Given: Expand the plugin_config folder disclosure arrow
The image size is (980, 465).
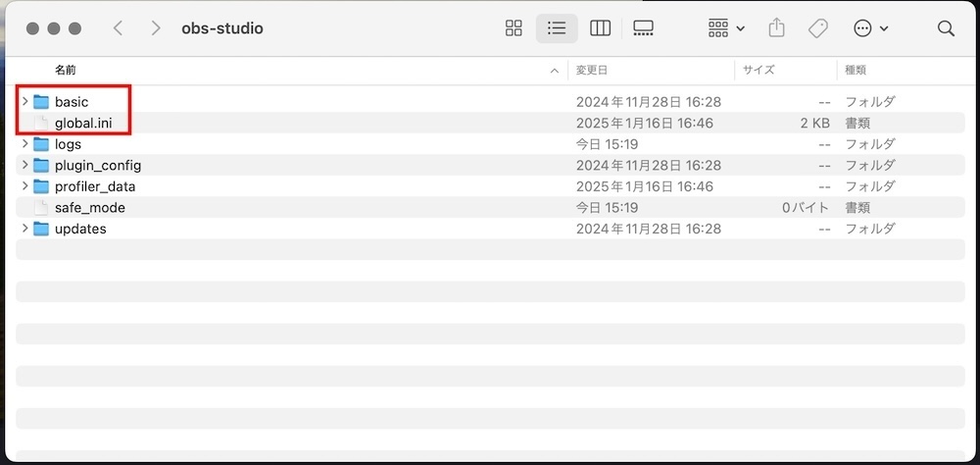Looking at the screenshot, I should coord(25,165).
